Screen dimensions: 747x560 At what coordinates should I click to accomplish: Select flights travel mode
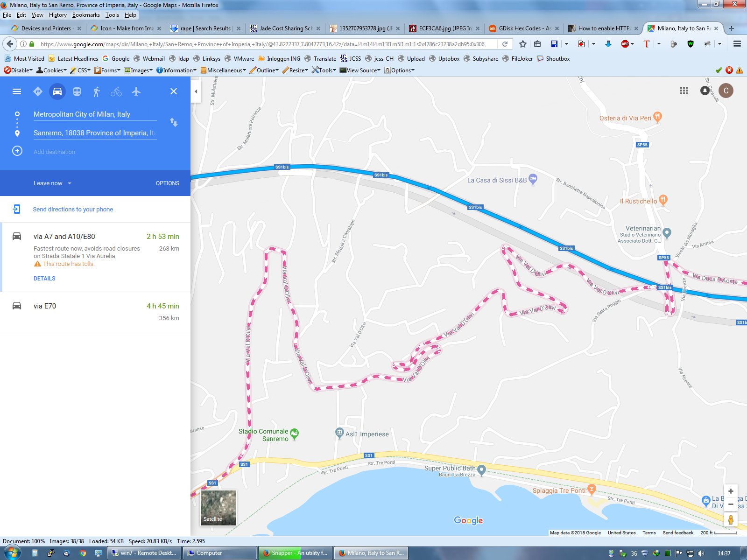[x=136, y=91]
